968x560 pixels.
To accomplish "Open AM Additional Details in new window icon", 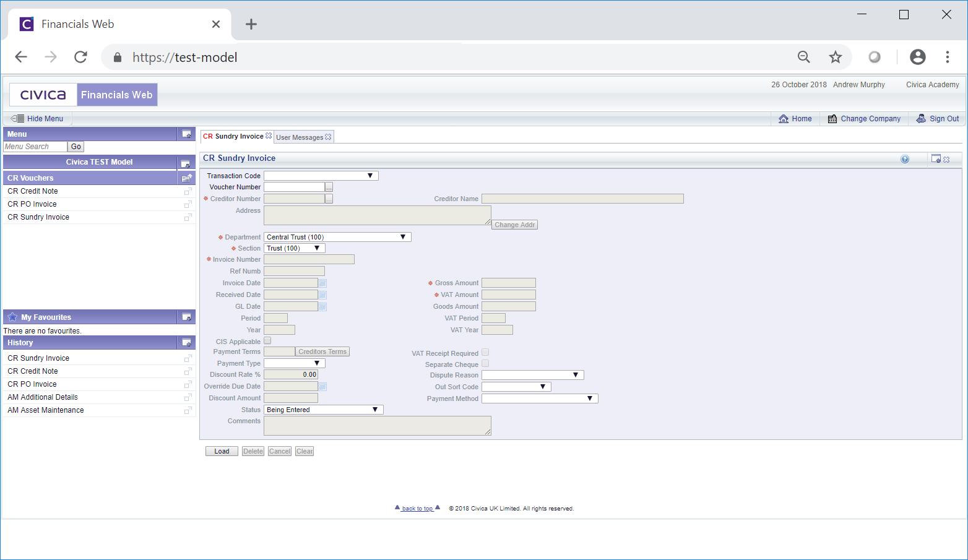I will click(x=188, y=397).
